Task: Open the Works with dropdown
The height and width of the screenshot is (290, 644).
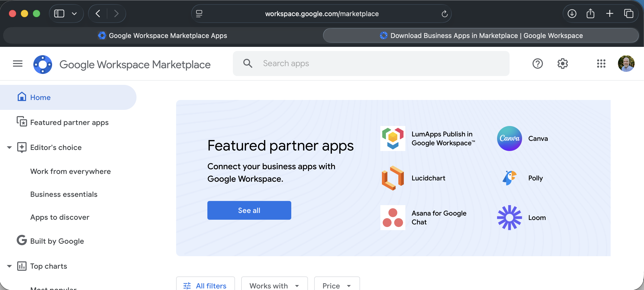Action: [274, 286]
